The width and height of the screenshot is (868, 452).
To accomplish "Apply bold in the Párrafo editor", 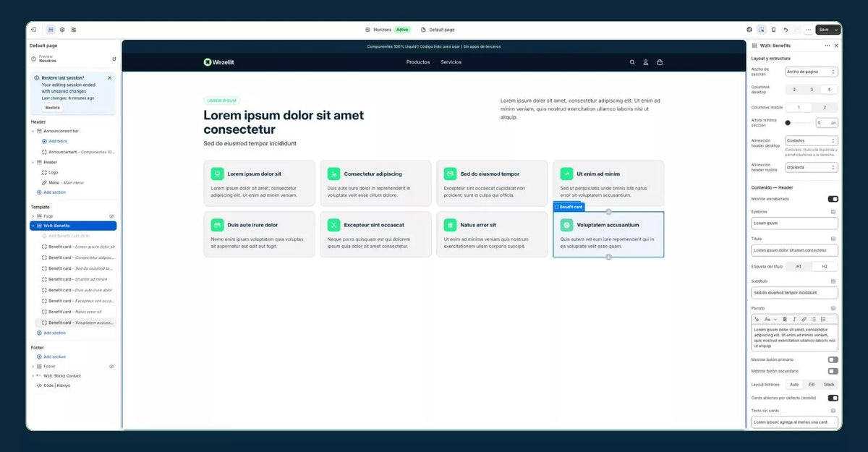I will (785, 319).
